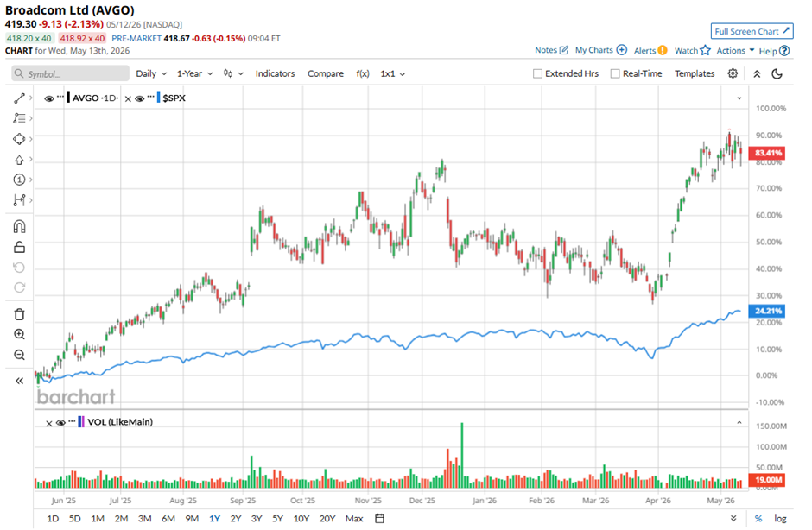Select the 6M time range
This screenshot has width=812, height=530.
click(x=168, y=518)
